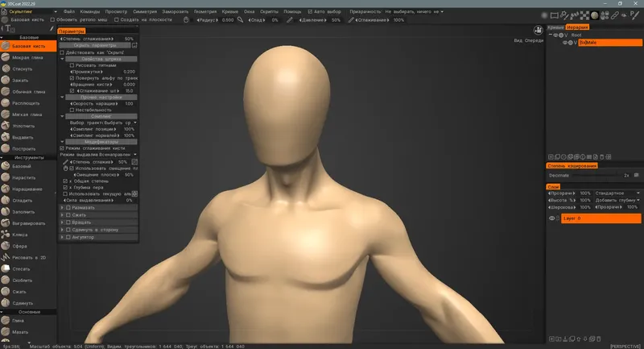This screenshot has width=644, height=349.
Task: Hide Layer 0 with the eye icon
Action: pos(552,218)
